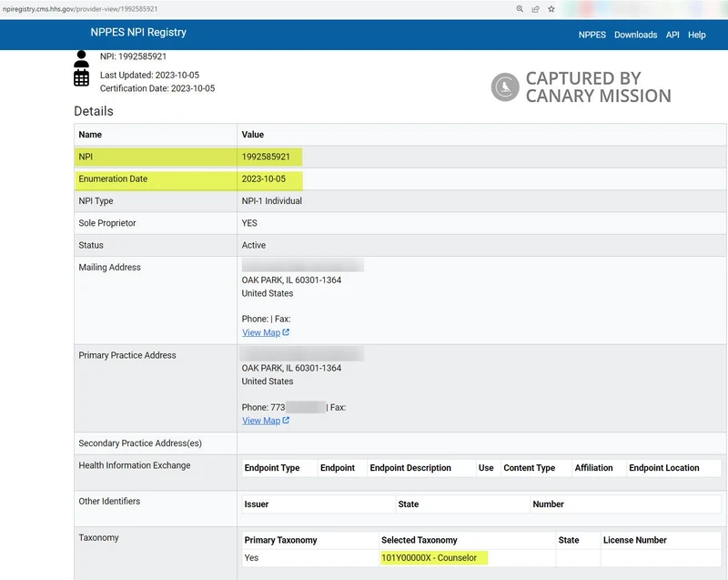Open View Map under Mailing Address

(261, 332)
